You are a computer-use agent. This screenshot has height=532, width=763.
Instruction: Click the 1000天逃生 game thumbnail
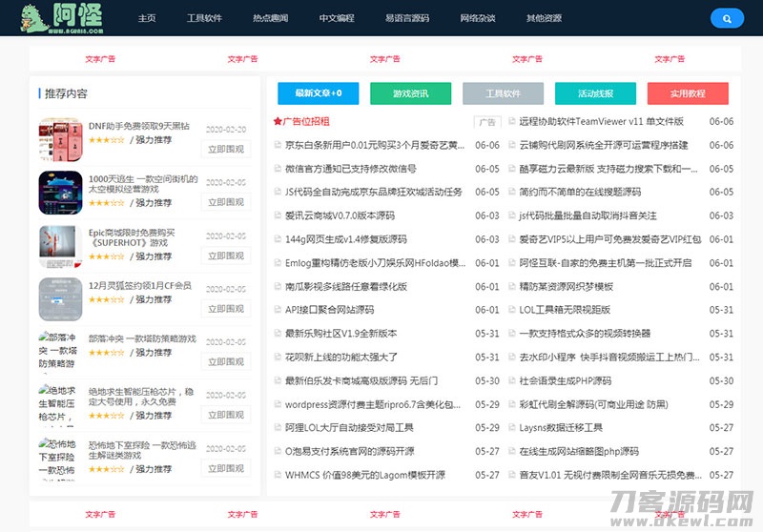(x=60, y=192)
